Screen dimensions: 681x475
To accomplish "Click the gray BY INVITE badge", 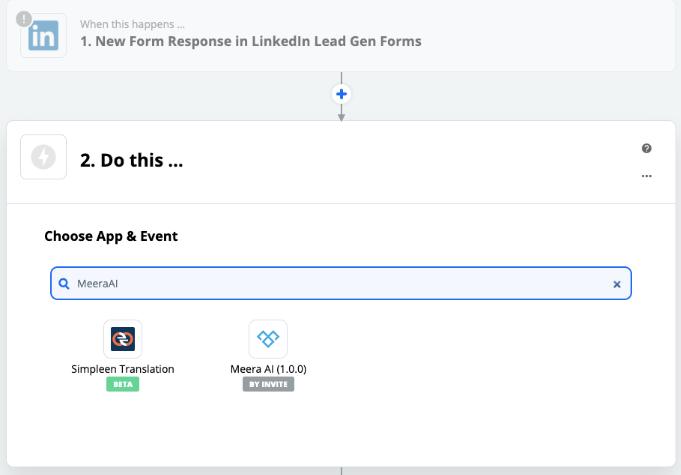I will click(268, 384).
